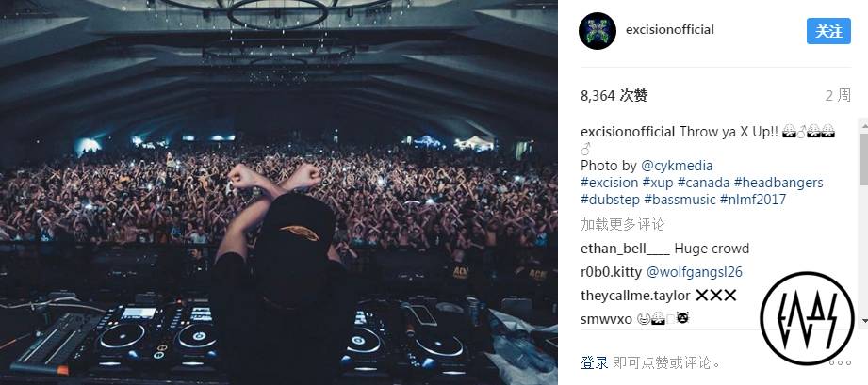Click the comments scrollbar thumb
This screenshot has width=868, height=385.
click(863, 158)
